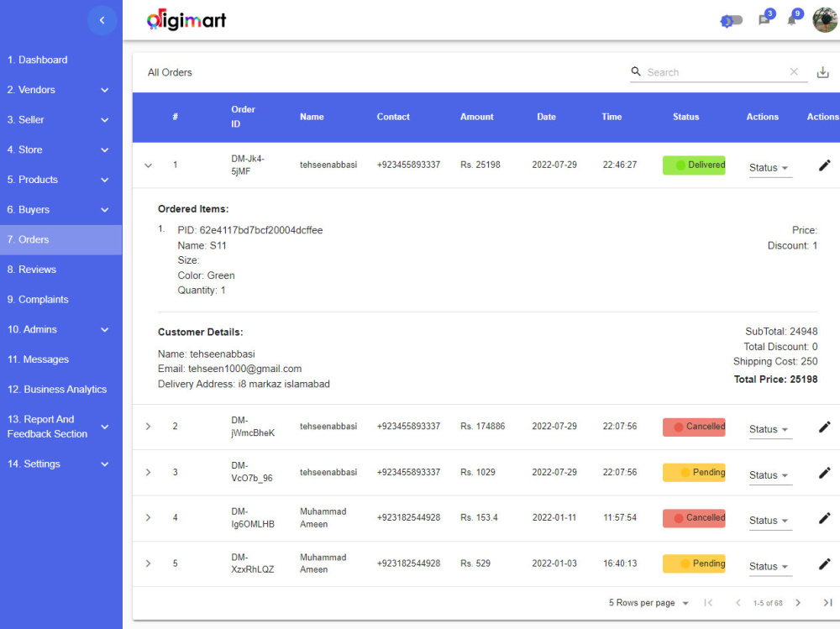Click PID 62e4117bd7bcf20004dcffee text
Image resolution: width=840 pixels, height=629 pixels.
[x=250, y=230]
